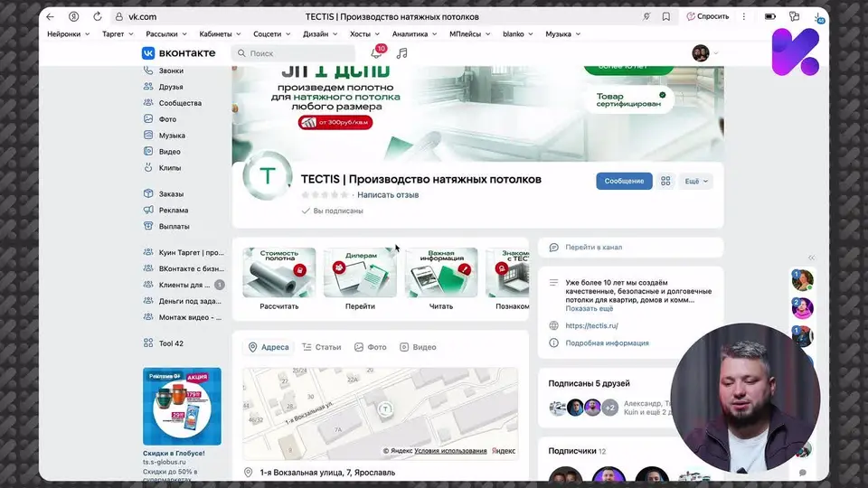Image resolution: width=868 pixels, height=488 pixels.
Task: Click the Сообщение button
Action: tap(624, 181)
